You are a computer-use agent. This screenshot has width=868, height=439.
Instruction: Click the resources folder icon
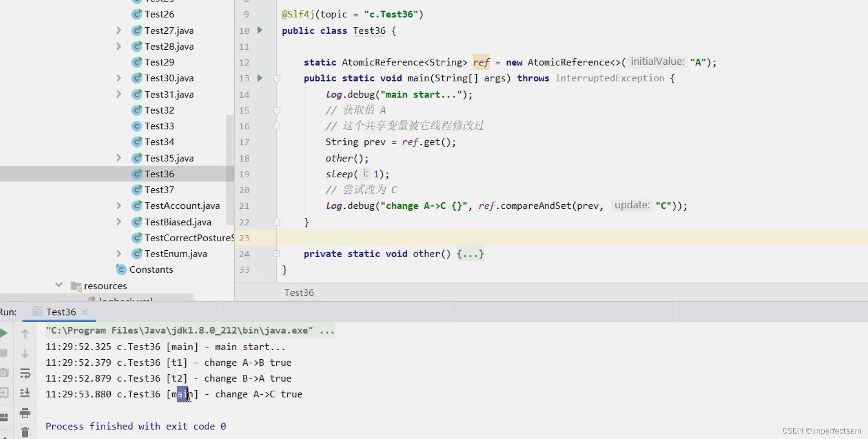pyautogui.click(x=76, y=286)
